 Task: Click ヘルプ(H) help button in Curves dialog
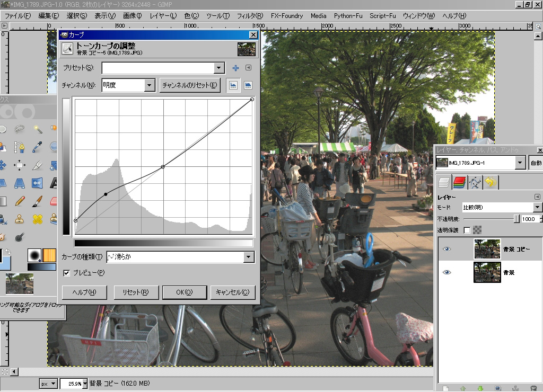84,292
